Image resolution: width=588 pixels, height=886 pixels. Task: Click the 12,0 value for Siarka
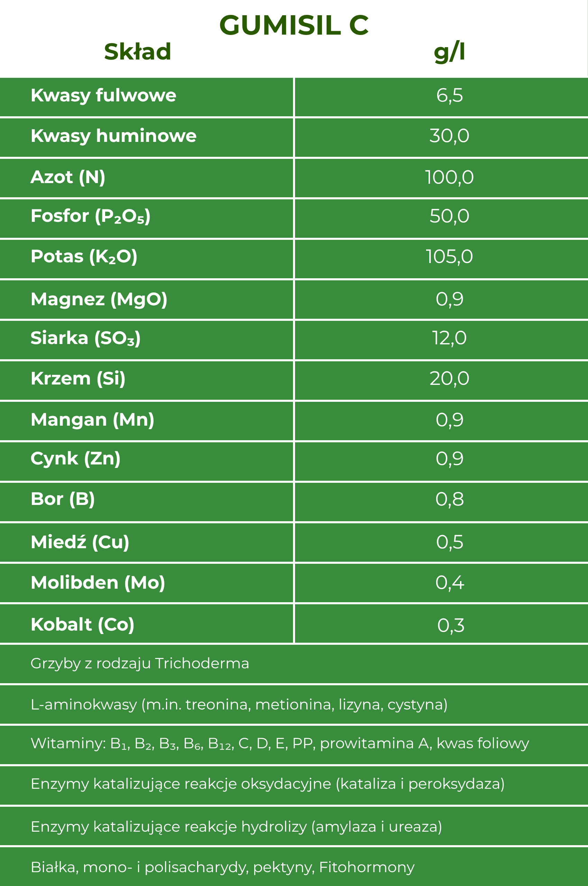[449, 338]
